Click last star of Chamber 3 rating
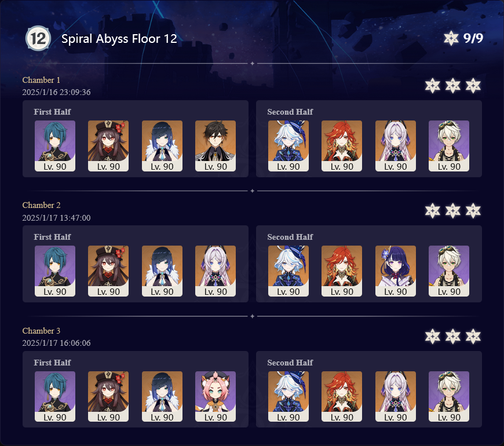This screenshot has height=446, width=504. click(473, 337)
